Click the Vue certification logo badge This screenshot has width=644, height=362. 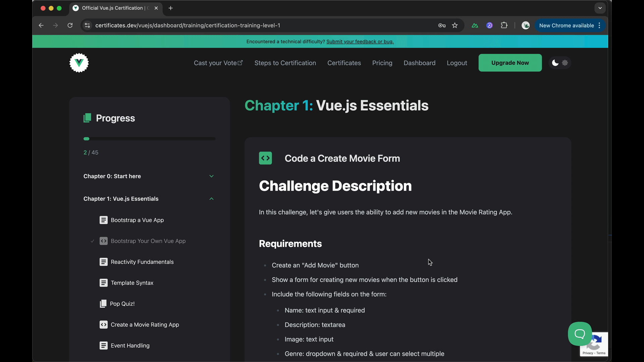click(79, 63)
